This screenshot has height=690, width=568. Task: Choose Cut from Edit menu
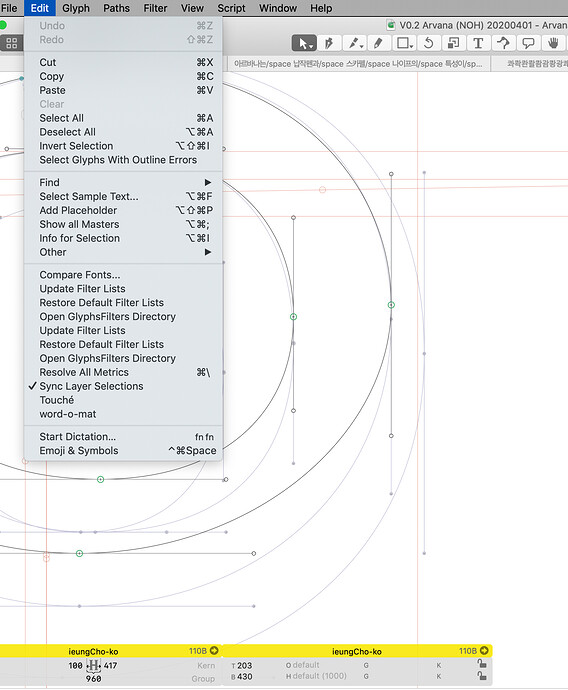click(x=123, y=62)
